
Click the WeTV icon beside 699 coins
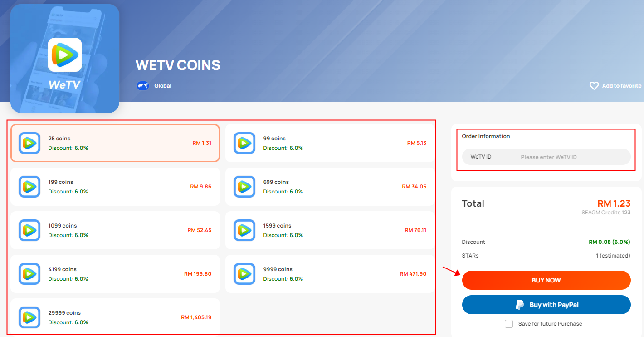244,187
